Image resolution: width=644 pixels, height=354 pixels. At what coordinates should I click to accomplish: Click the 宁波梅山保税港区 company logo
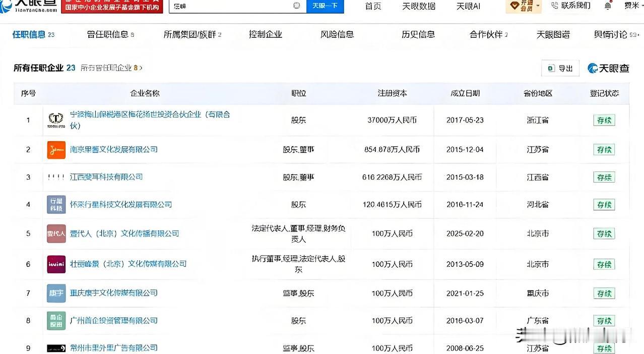55,120
